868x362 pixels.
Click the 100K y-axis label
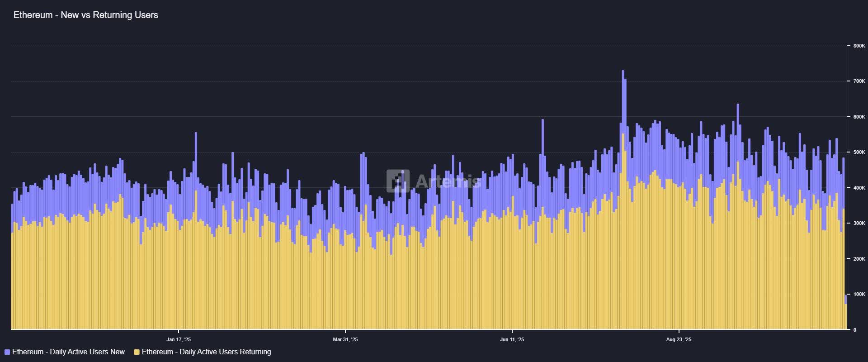click(859, 294)
